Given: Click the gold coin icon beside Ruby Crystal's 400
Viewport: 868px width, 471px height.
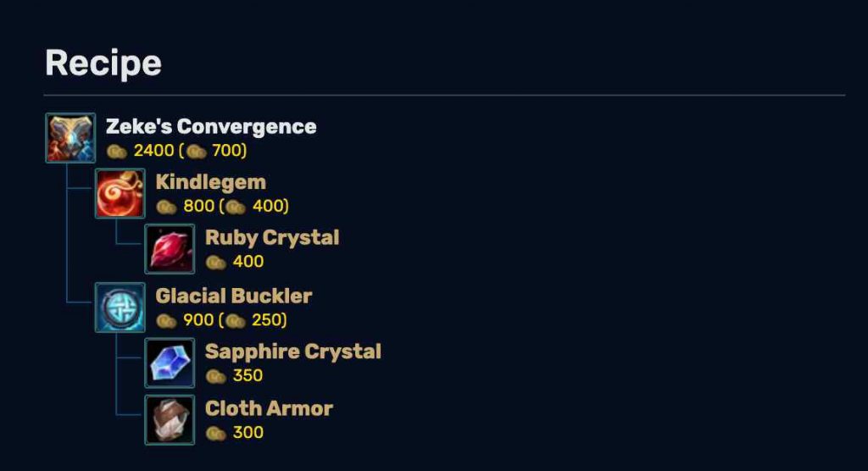Looking at the screenshot, I should tap(216, 263).
